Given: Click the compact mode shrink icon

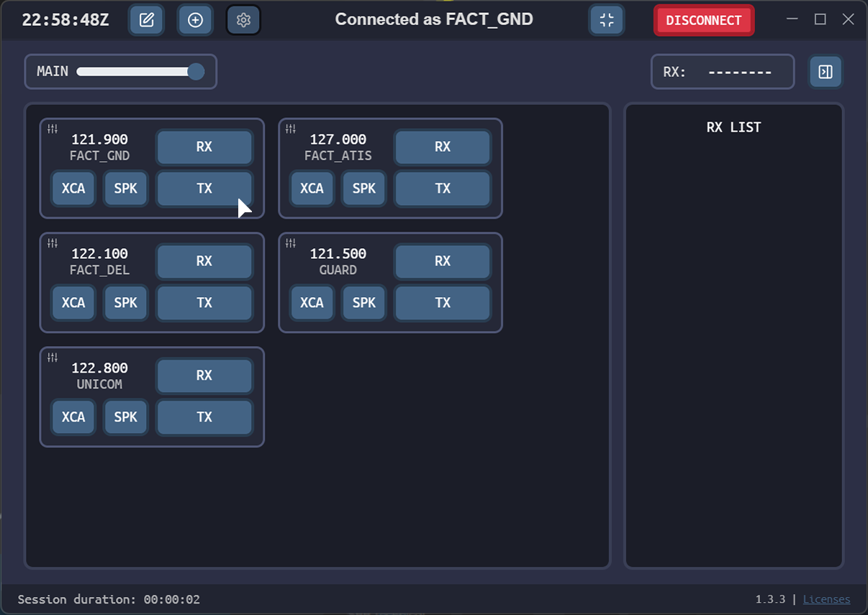Looking at the screenshot, I should (x=607, y=20).
